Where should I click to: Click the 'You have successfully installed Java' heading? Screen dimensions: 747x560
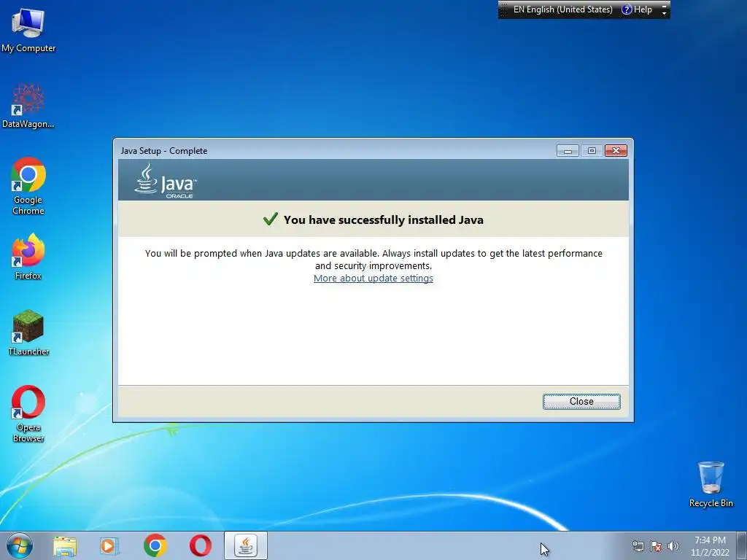click(384, 219)
